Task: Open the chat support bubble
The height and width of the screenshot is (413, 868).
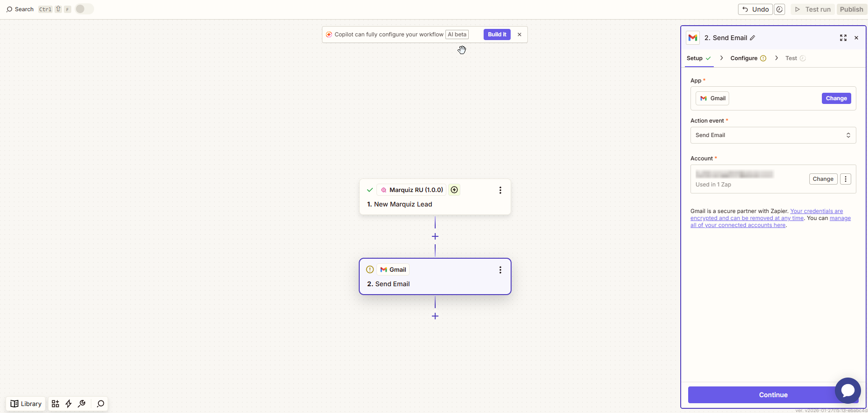Action: tap(847, 391)
